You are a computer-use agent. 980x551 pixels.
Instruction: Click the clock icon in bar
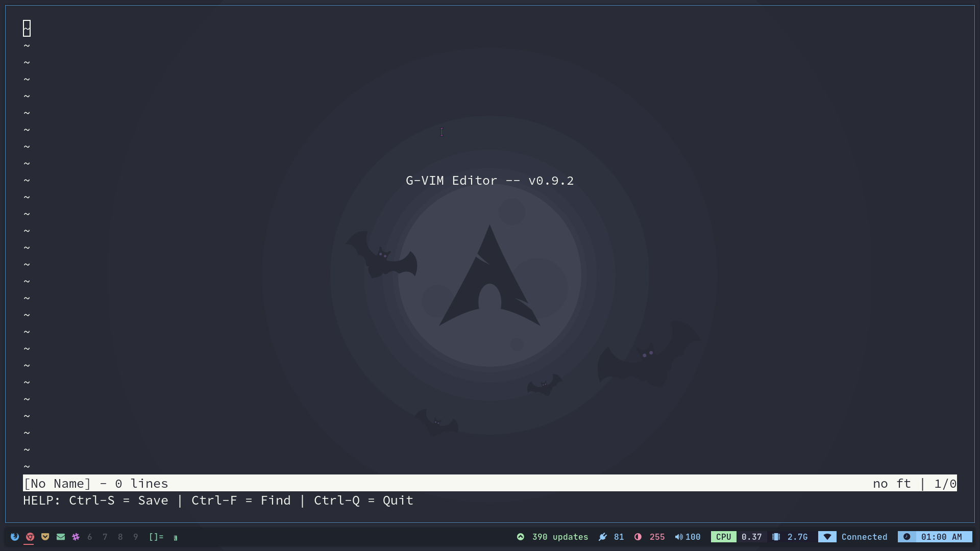[907, 537]
